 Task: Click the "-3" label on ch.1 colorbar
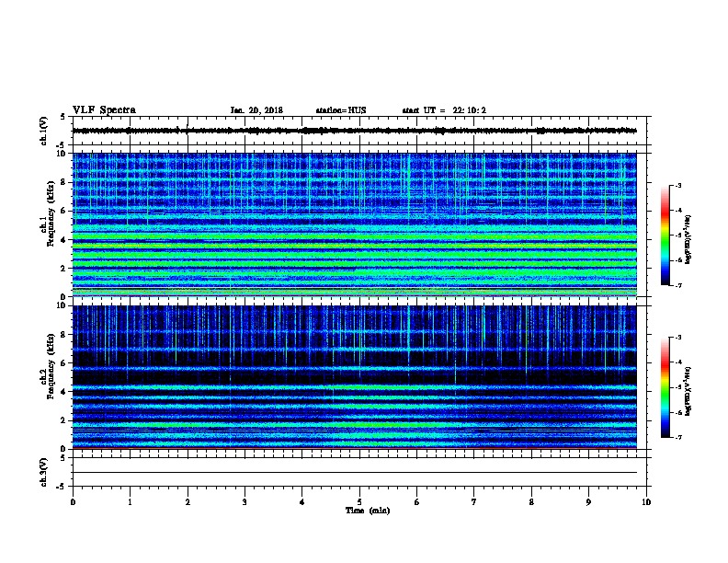(678, 185)
